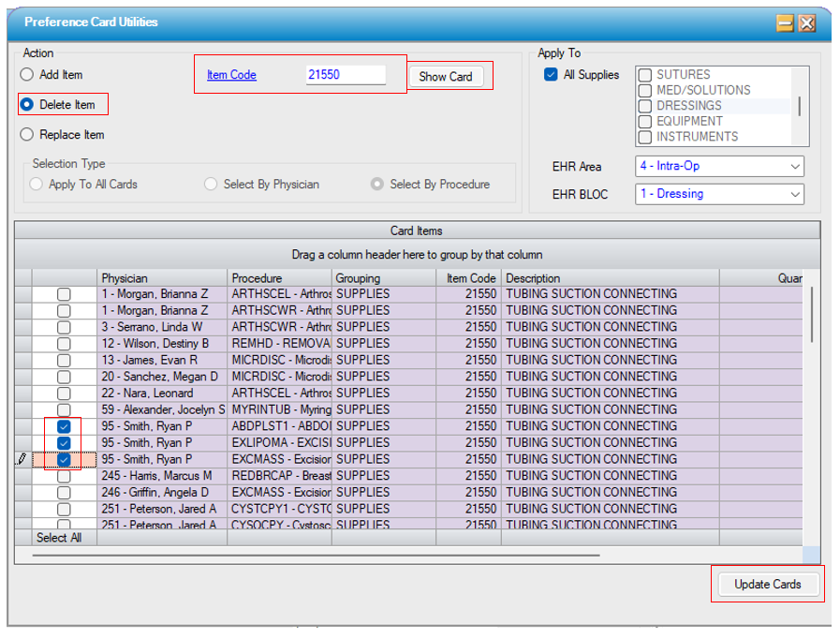
Task: Check the SUTURES category box
Action: pyautogui.click(x=644, y=75)
